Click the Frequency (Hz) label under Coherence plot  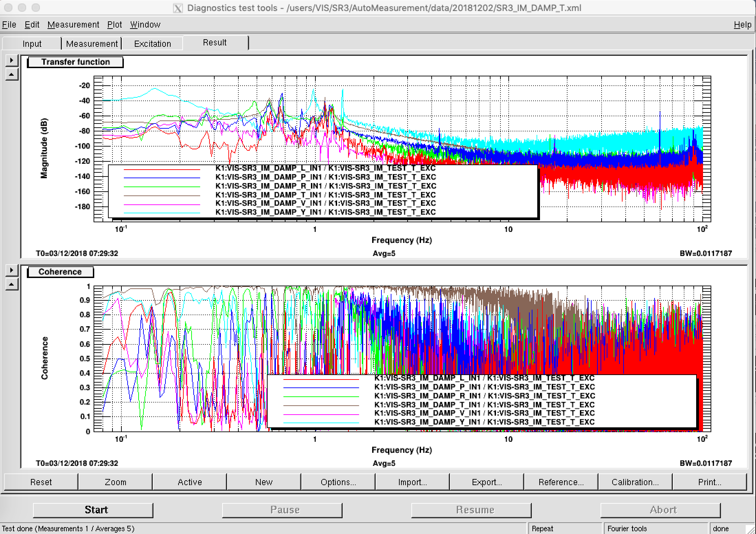point(402,450)
